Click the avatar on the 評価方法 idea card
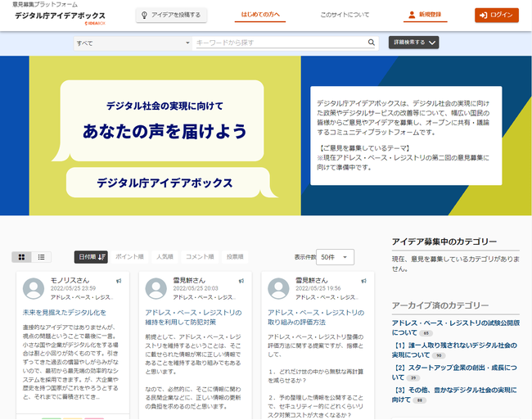This screenshot has width=532, height=420. tap(279, 288)
